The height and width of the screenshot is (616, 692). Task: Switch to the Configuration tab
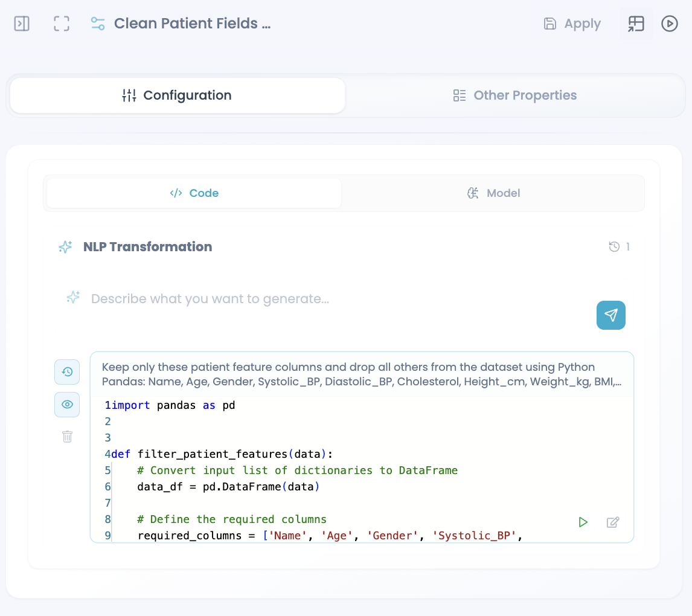[x=178, y=95]
